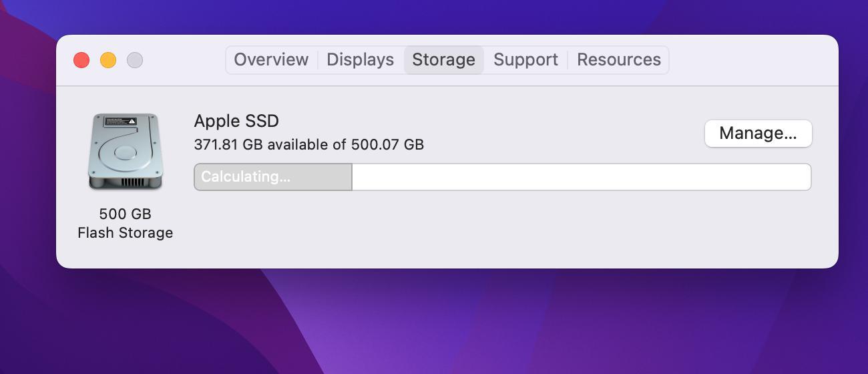Click the Flash Storage caption
Screen dimensions: 868x374
click(x=126, y=232)
